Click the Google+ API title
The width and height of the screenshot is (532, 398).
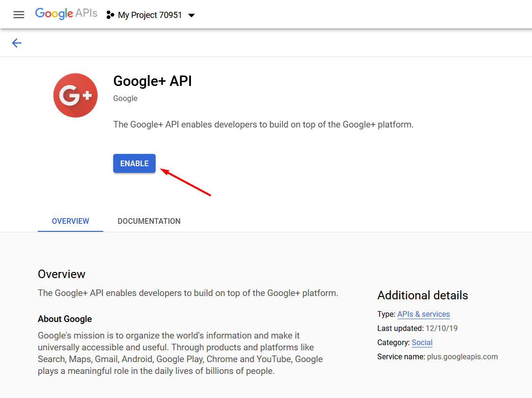153,81
